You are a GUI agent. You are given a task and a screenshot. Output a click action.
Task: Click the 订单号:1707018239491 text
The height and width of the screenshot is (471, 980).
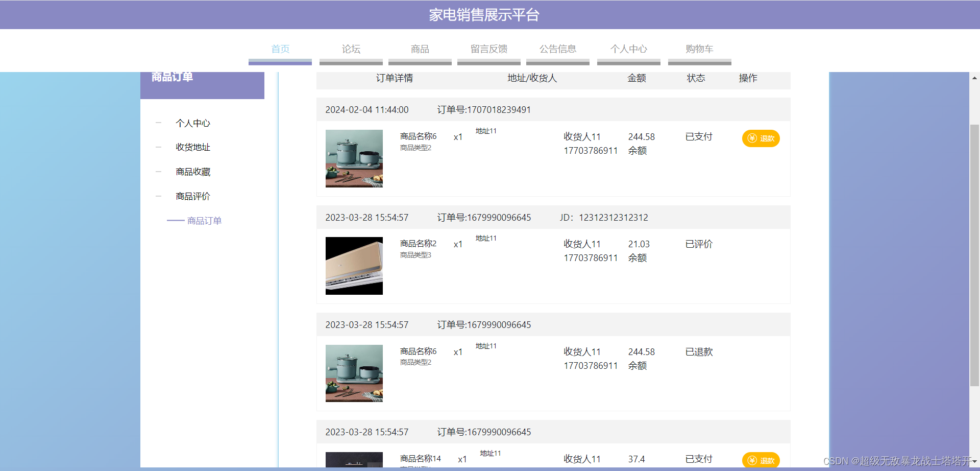click(484, 110)
